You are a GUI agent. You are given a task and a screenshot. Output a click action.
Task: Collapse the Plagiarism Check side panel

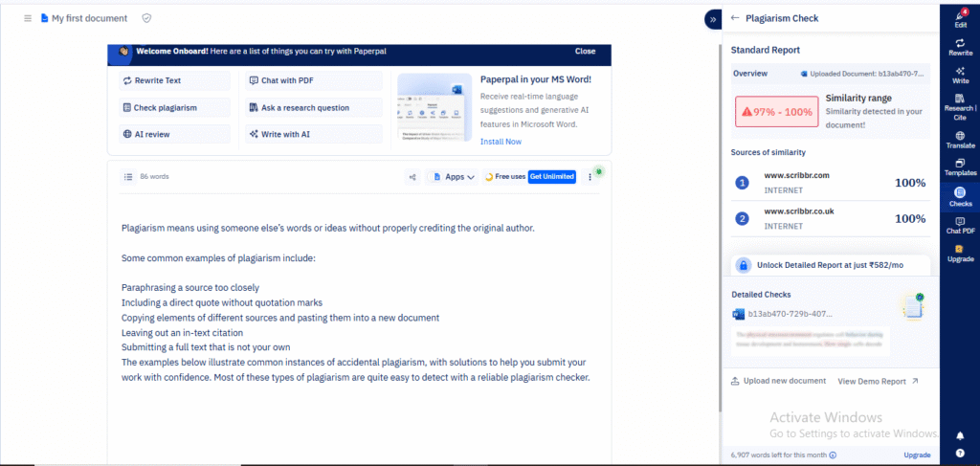tap(712, 18)
